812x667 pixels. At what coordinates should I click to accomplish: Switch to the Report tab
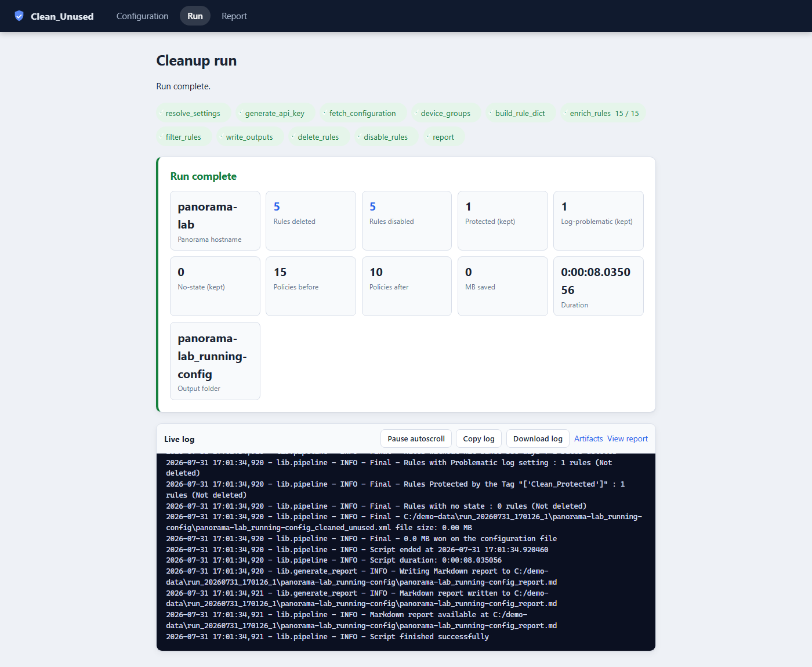[x=234, y=16]
